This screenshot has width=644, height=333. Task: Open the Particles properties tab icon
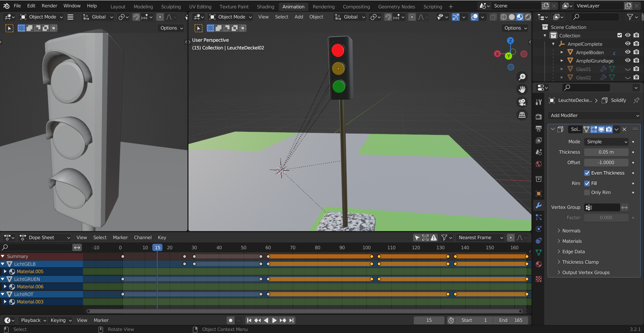coord(539,217)
